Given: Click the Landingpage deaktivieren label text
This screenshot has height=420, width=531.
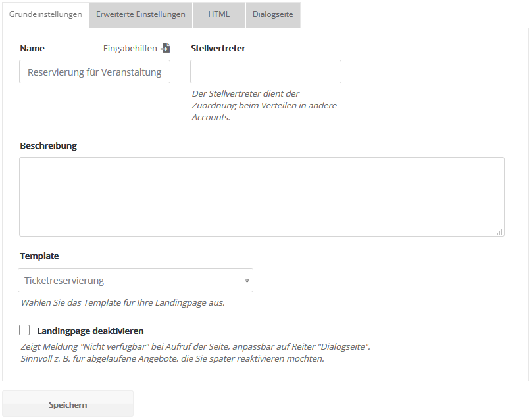Looking at the screenshot, I should [90, 331].
